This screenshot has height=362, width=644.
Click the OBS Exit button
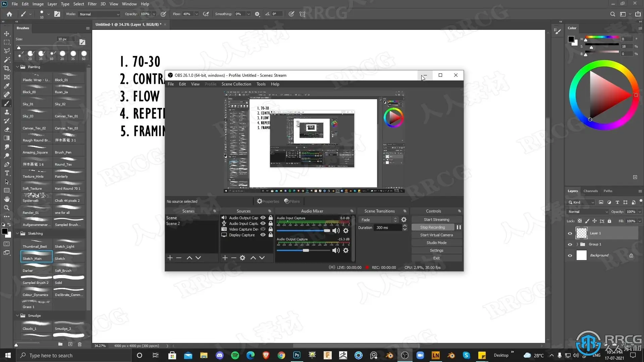pos(436,258)
